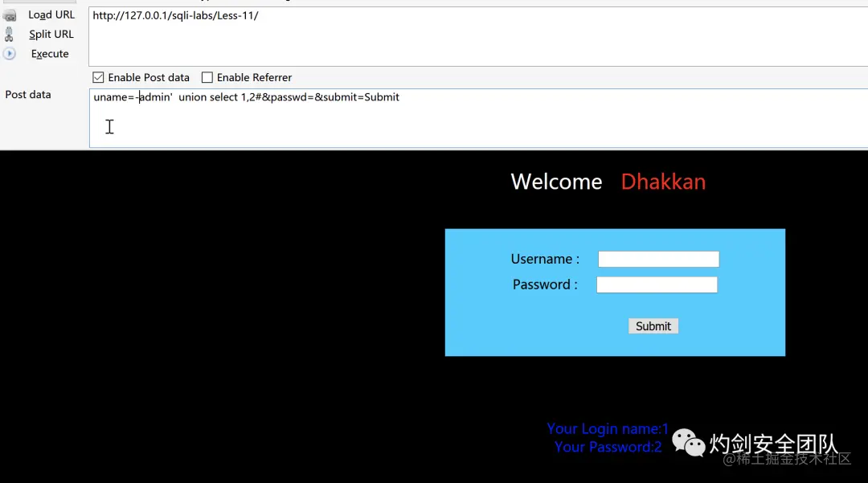The height and width of the screenshot is (483, 868).
Task: Click the Execute label
Action: 50,54
